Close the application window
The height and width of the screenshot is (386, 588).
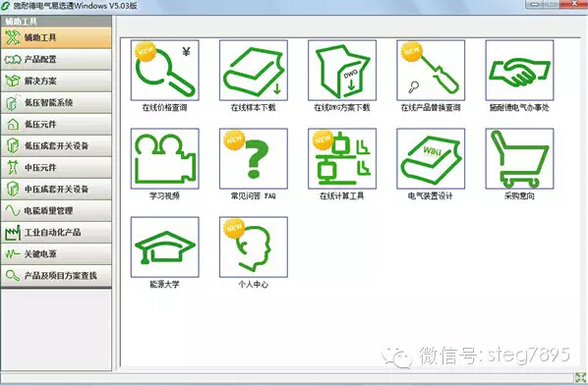574,4
